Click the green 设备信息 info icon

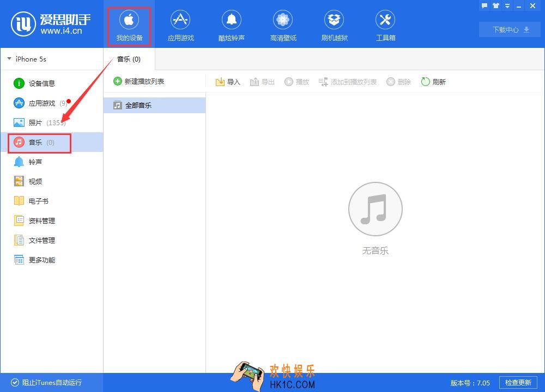[19, 83]
